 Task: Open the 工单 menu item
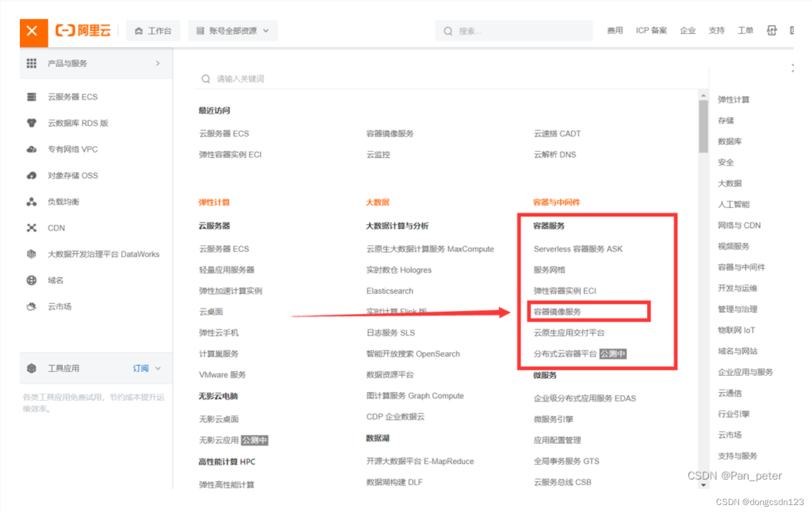pyautogui.click(x=745, y=31)
